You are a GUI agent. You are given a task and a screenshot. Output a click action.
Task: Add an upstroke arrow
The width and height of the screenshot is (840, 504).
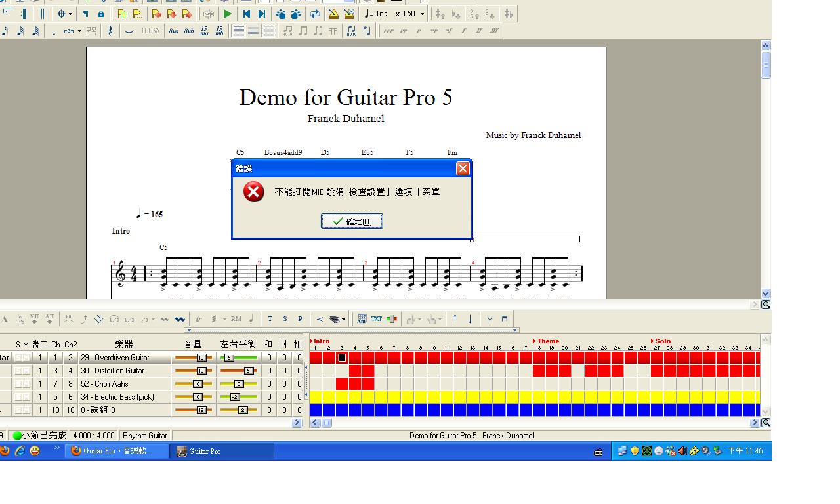point(455,319)
